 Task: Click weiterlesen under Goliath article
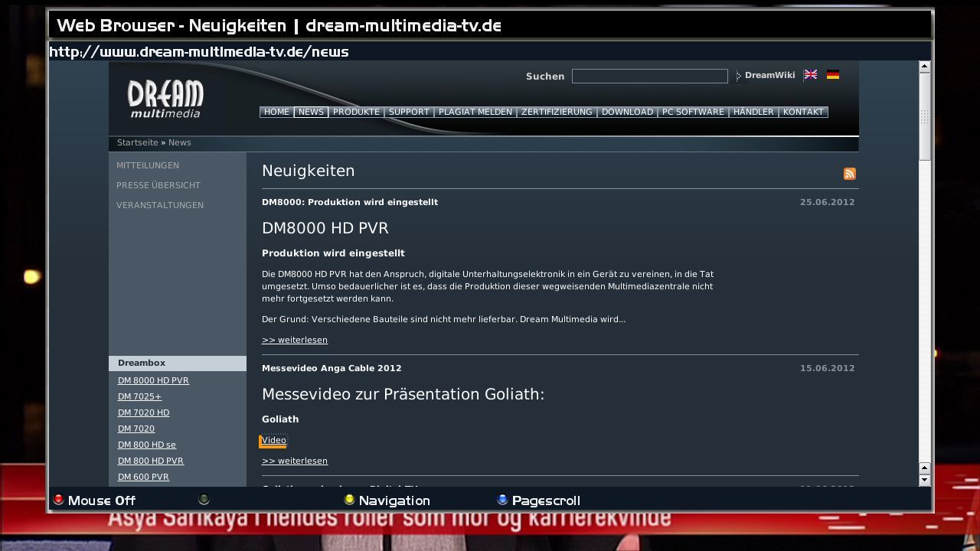point(295,461)
